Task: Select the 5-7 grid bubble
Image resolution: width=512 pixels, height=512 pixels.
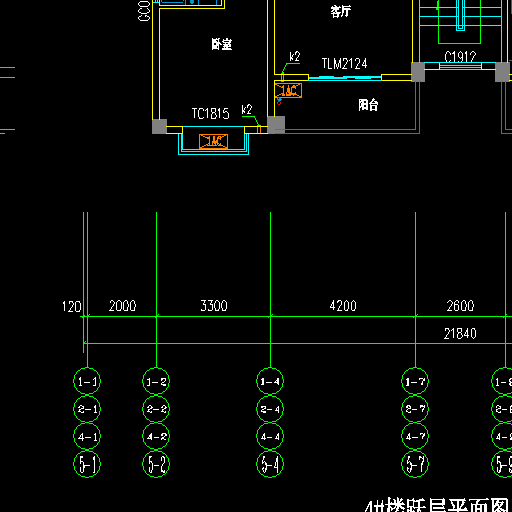Action: (415, 464)
